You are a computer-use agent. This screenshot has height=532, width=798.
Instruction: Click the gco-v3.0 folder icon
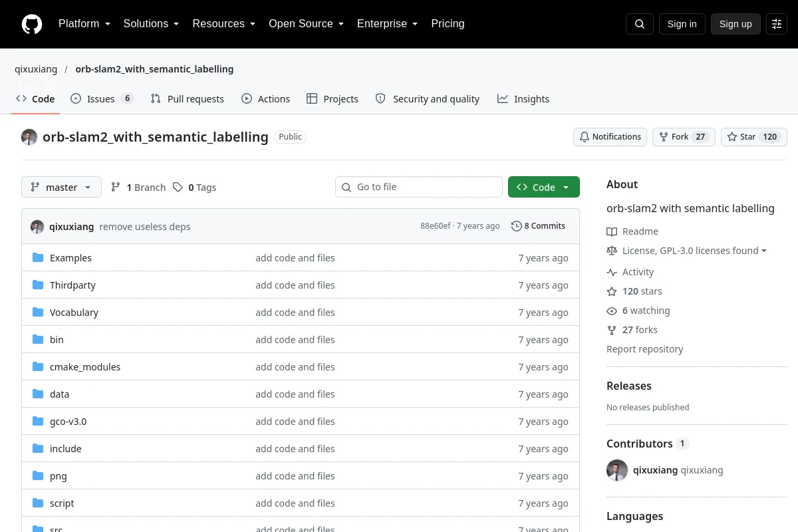(38, 422)
